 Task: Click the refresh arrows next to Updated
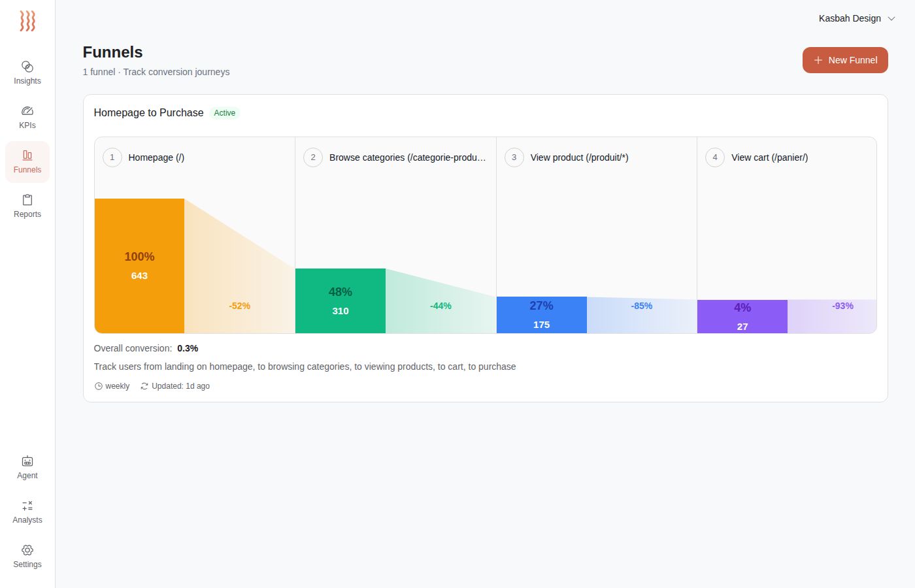point(143,385)
